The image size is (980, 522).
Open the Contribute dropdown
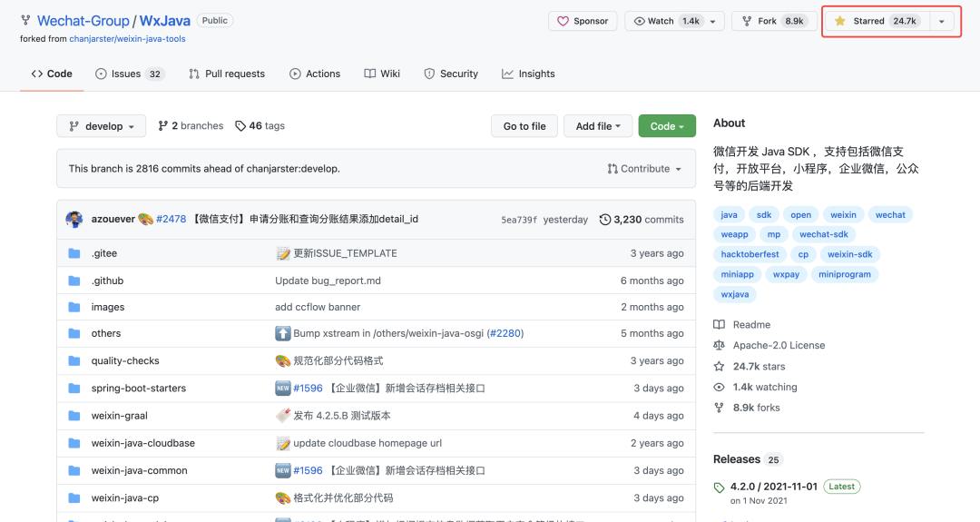pyautogui.click(x=644, y=169)
